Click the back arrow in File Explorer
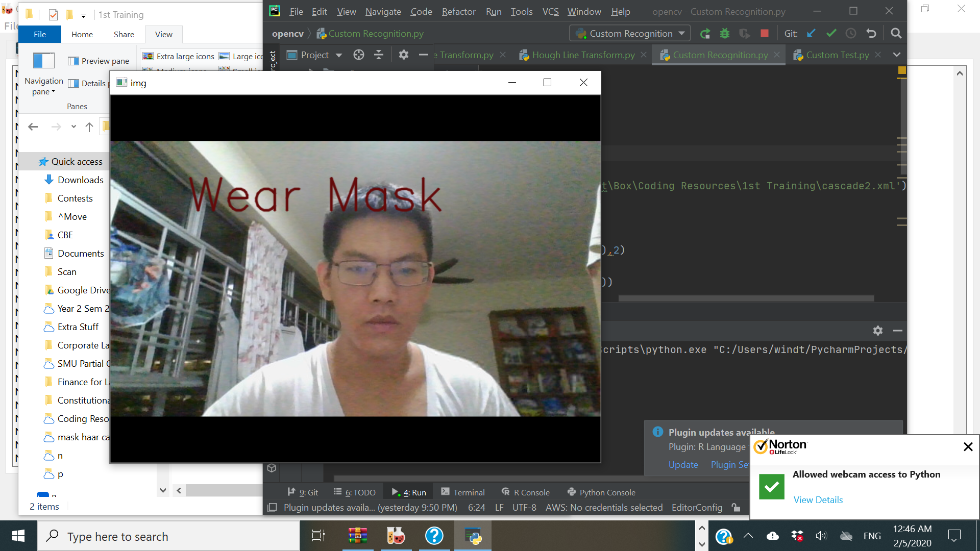Image resolution: width=980 pixels, height=551 pixels. pyautogui.click(x=33, y=127)
